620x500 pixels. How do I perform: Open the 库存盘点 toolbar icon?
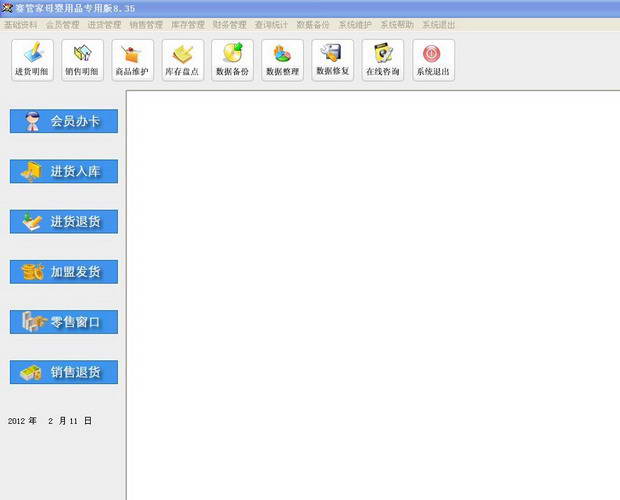(x=183, y=60)
